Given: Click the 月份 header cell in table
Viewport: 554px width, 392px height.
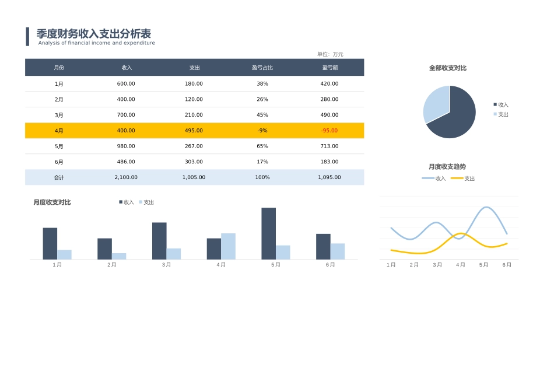Looking at the screenshot, I should (x=59, y=68).
